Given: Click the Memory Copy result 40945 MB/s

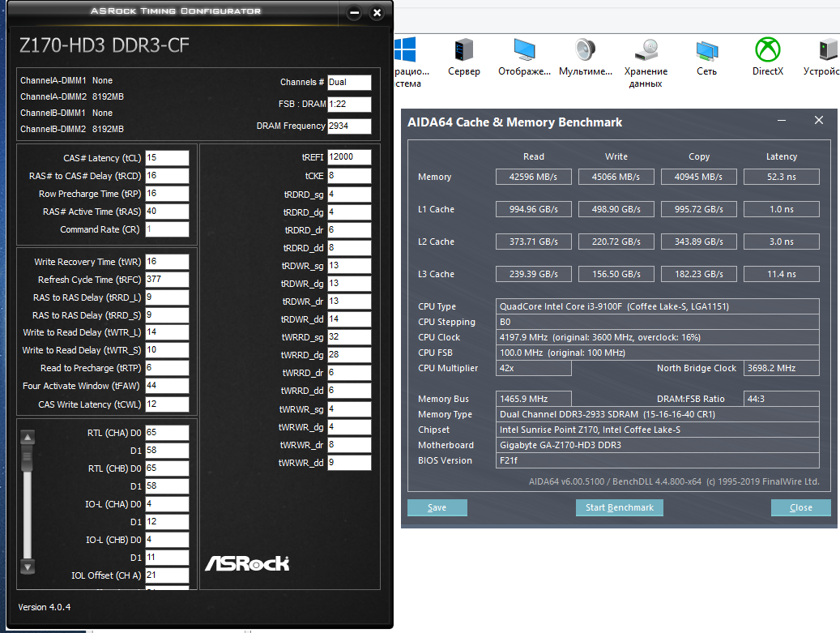Looking at the screenshot, I should coord(698,177).
